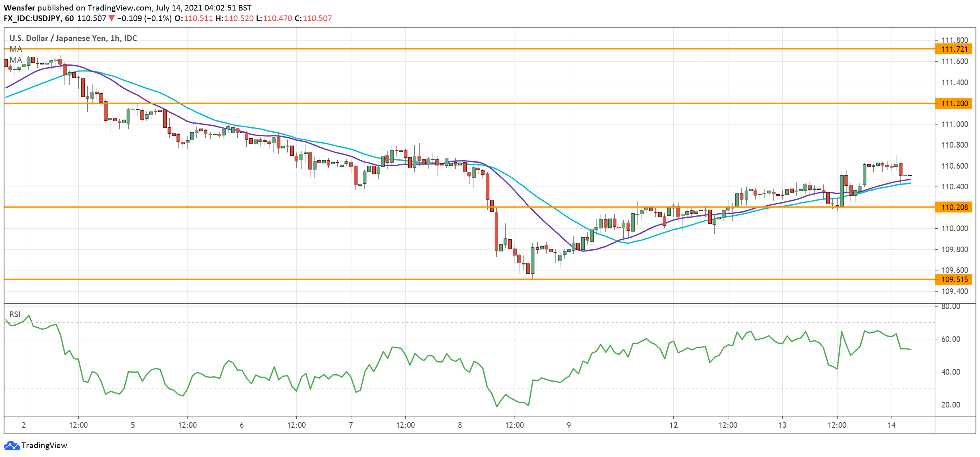Image resolution: width=980 pixels, height=457 pixels.
Task: Click the red down-triangle change indicator
Action: coord(112,18)
